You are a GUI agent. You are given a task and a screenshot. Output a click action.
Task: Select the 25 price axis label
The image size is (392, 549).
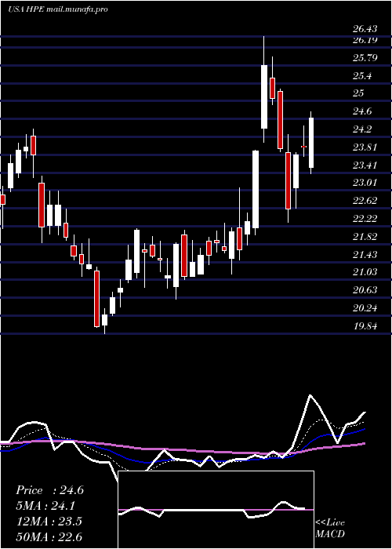358,93
